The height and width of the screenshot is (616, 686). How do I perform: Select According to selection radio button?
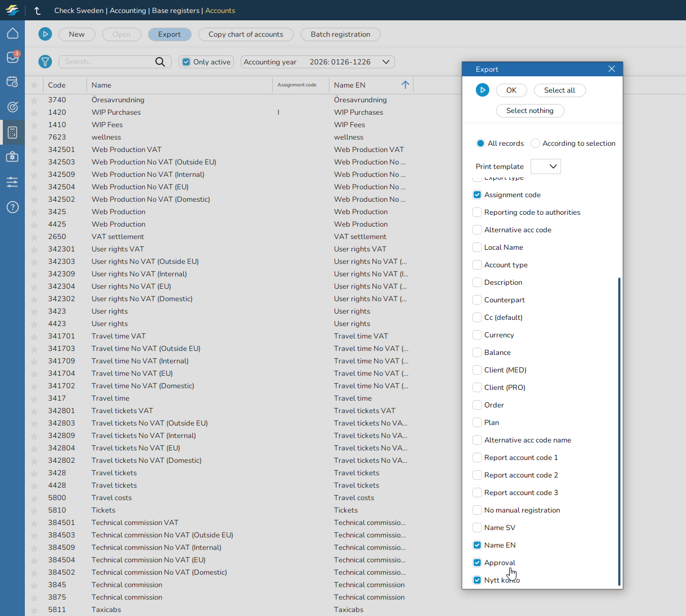[535, 144]
